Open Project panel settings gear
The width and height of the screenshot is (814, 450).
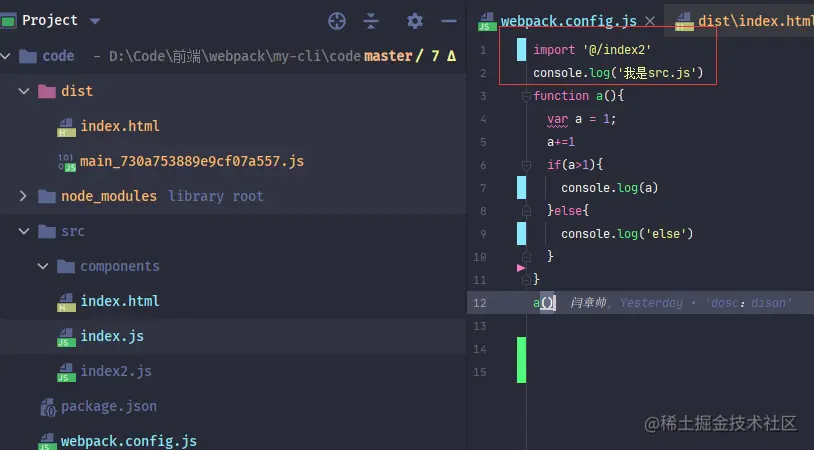tap(414, 21)
